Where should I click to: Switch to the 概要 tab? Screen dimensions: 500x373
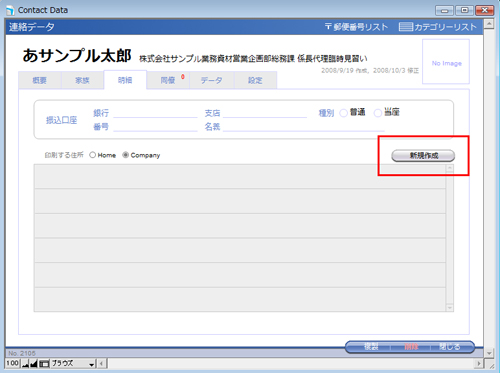point(40,80)
